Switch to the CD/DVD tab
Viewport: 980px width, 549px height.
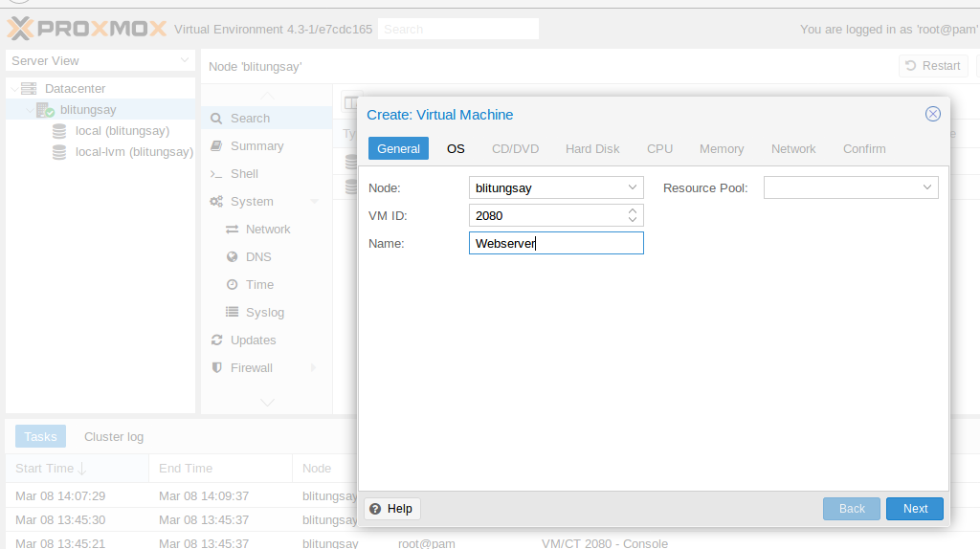(x=515, y=148)
